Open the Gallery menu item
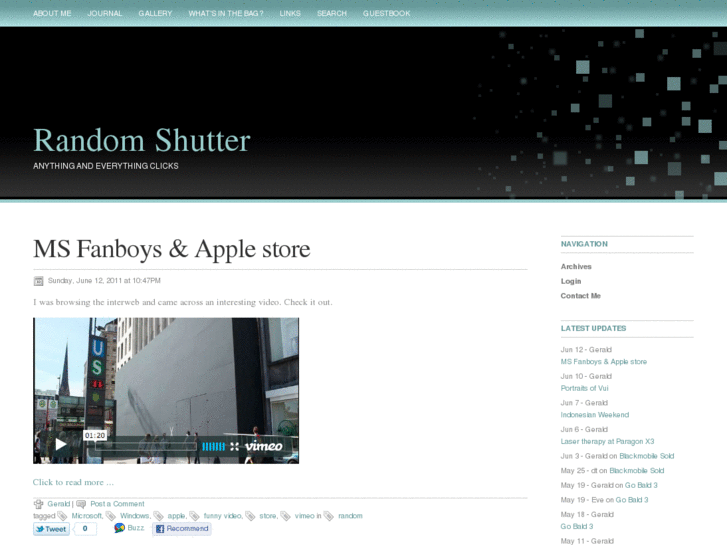This screenshot has width=727, height=545. 155,13
